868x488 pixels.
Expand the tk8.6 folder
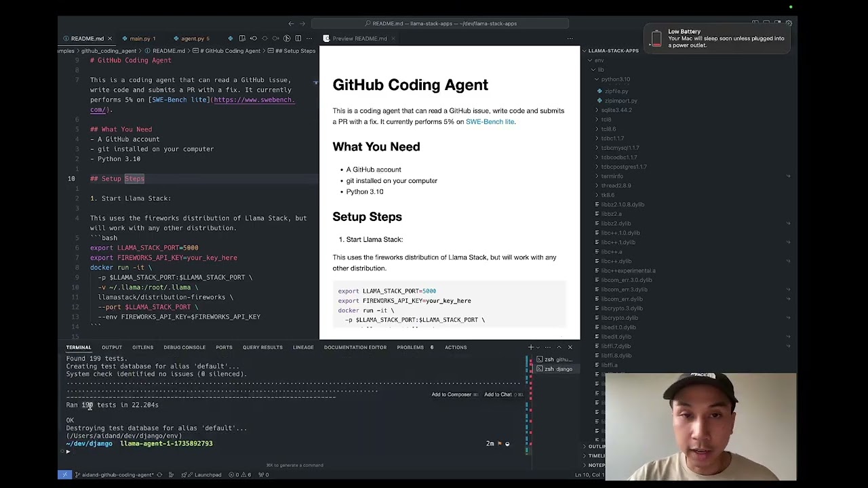[597, 195]
